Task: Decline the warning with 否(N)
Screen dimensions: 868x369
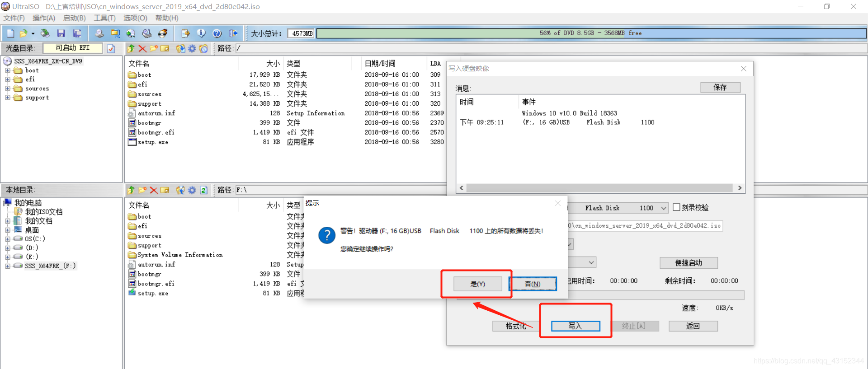Action: point(533,284)
